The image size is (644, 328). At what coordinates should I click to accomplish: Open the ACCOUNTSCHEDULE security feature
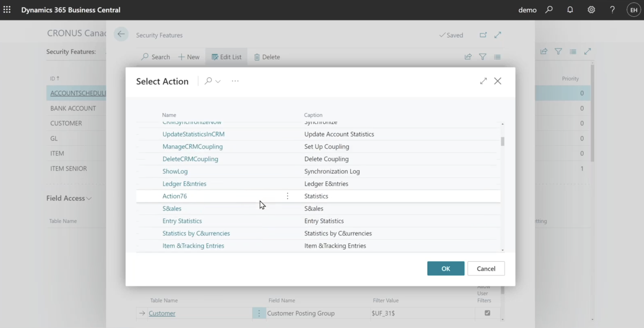tap(78, 93)
